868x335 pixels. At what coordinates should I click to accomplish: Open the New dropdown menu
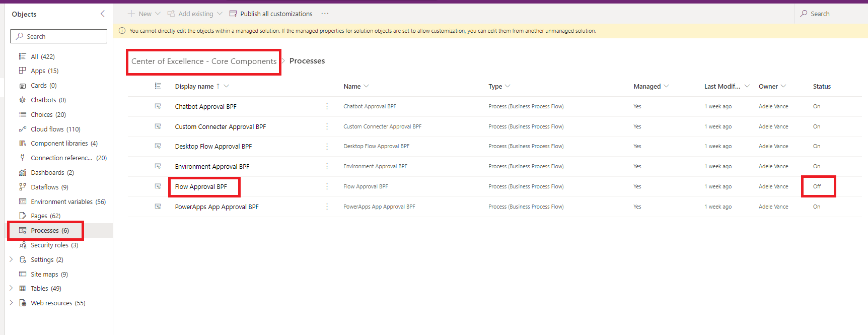(x=158, y=14)
